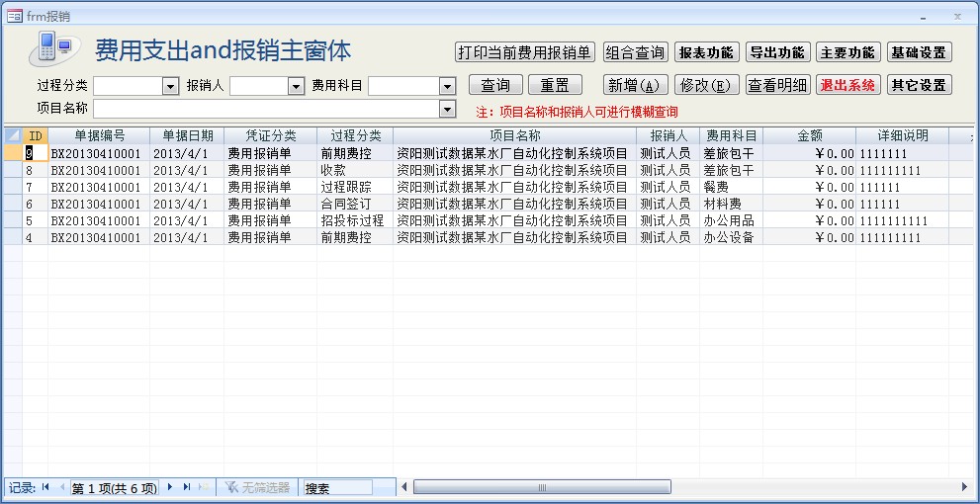Click the record number box 第 1 项(共 6 项)
This screenshot has width=980, height=504.
(114, 488)
